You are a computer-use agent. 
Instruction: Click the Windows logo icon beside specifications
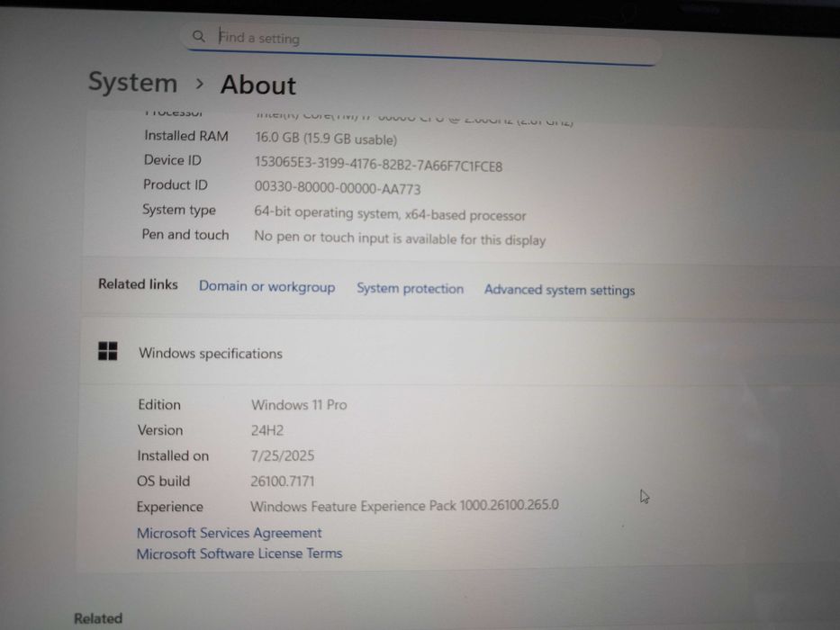point(108,351)
